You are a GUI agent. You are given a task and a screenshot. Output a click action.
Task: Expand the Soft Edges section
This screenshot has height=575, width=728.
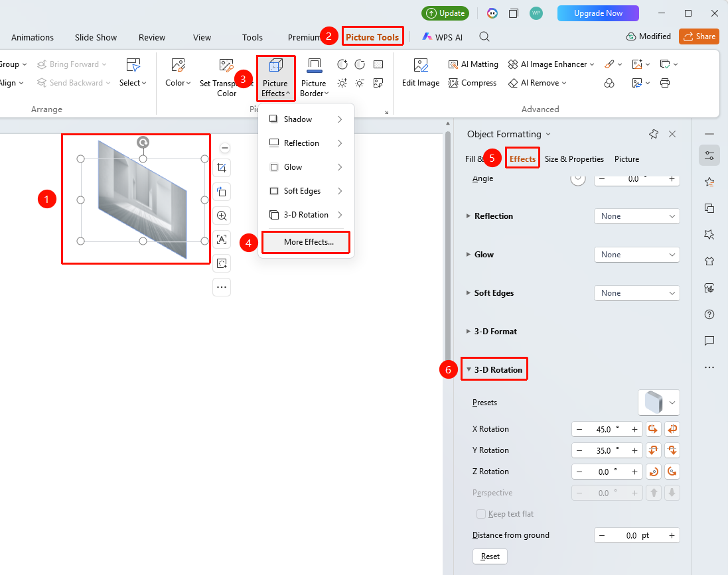468,293
